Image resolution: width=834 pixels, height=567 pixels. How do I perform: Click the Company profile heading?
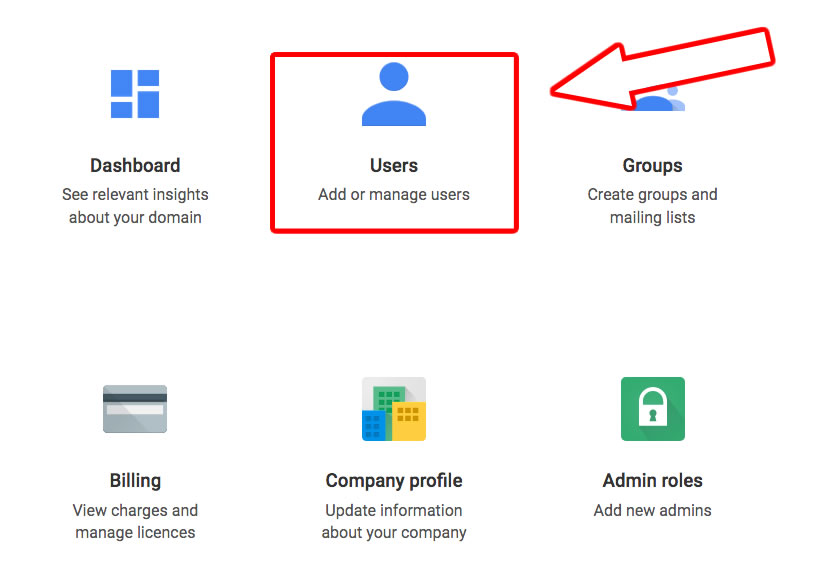pos(393,481)
